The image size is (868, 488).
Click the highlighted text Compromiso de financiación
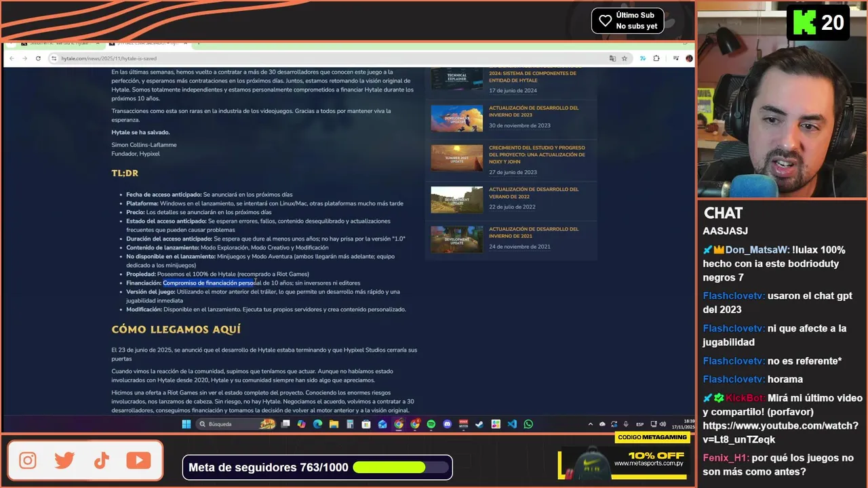pos(208,283)
